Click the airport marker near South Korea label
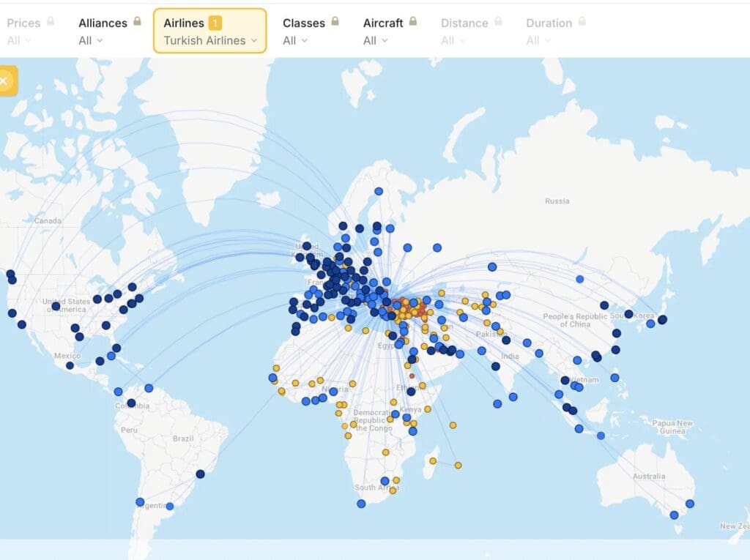This screenshot has width=750, height=560. [628, 314]
